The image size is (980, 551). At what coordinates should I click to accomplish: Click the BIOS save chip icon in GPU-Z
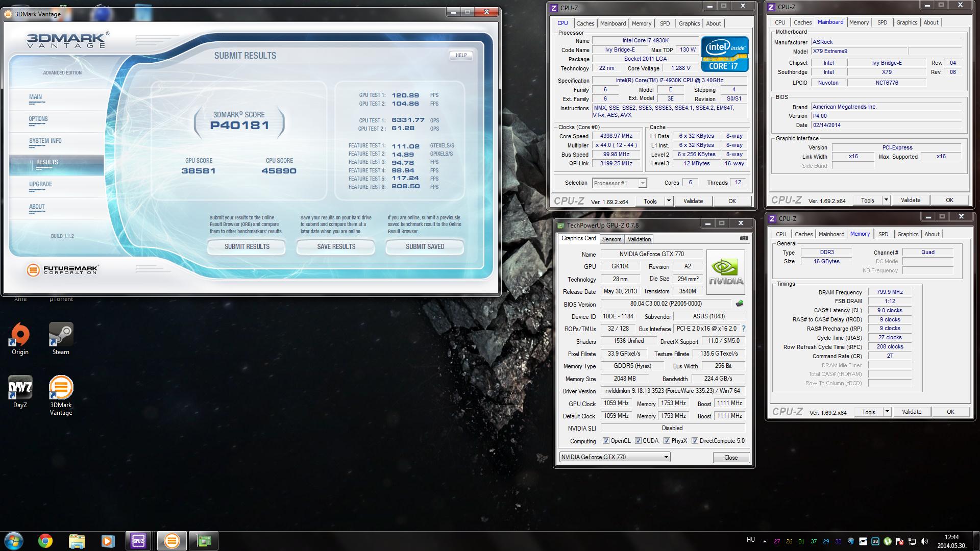coord(739,304)
